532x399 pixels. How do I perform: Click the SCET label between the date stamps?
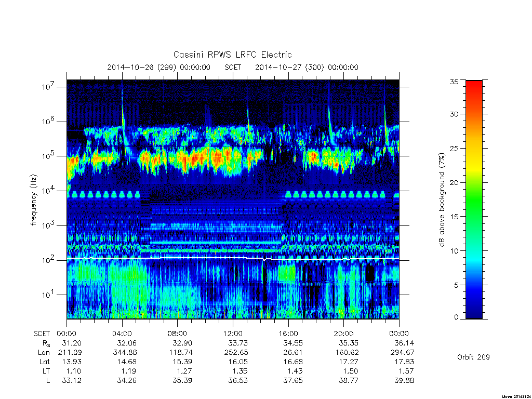[233, 67]
